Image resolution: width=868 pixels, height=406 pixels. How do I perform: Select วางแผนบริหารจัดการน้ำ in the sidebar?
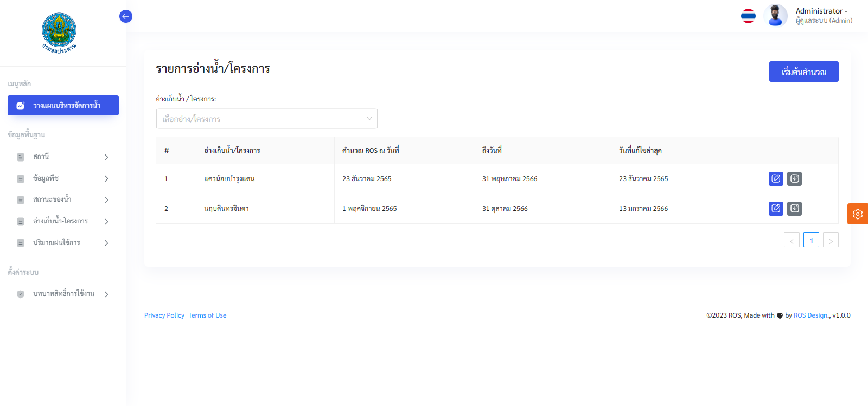63,105
